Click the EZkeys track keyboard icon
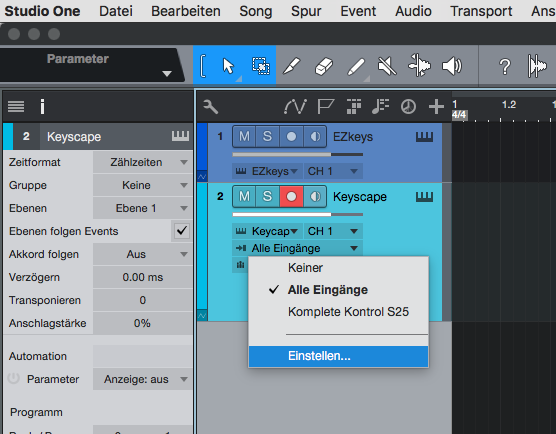The image size is (556, 434). pyautogui.click(x=424, y=137)
